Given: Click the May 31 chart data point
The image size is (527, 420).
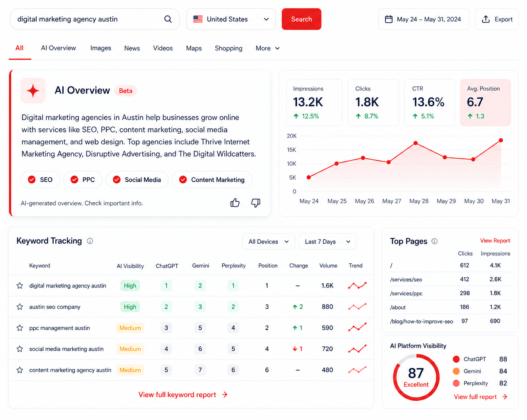Looking at the screenshot, I should pos(501,140).
